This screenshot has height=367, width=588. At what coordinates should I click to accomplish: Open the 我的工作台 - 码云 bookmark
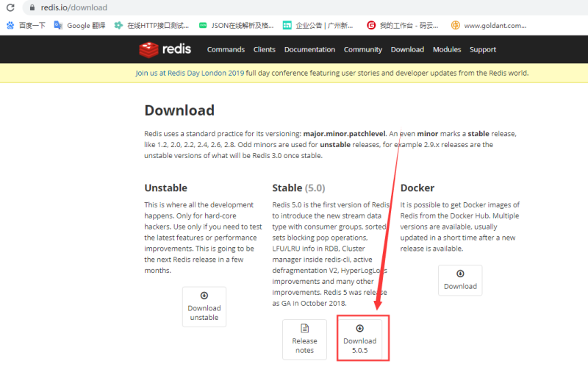click(402, 26)
